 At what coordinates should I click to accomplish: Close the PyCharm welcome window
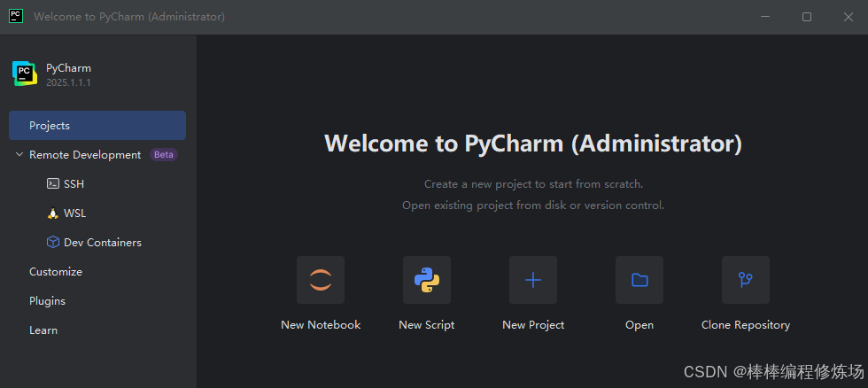849,17
